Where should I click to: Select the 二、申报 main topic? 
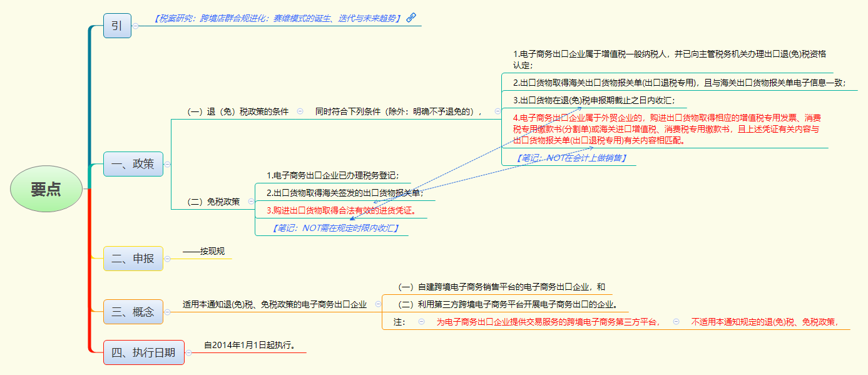tap(133, 258)
